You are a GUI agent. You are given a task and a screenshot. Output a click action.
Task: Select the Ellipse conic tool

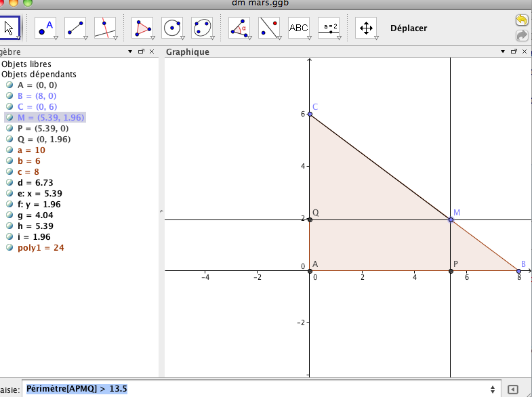coord(202,28)
